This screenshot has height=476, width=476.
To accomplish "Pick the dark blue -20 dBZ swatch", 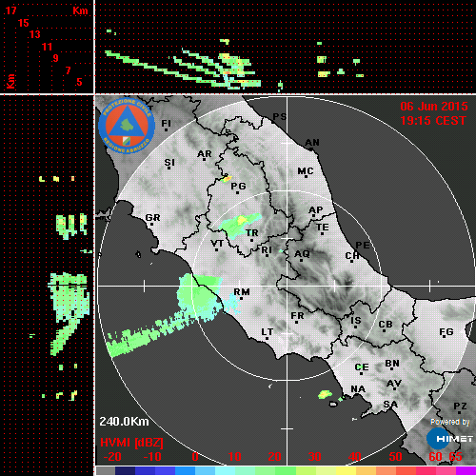I will (x=125, y=470).
